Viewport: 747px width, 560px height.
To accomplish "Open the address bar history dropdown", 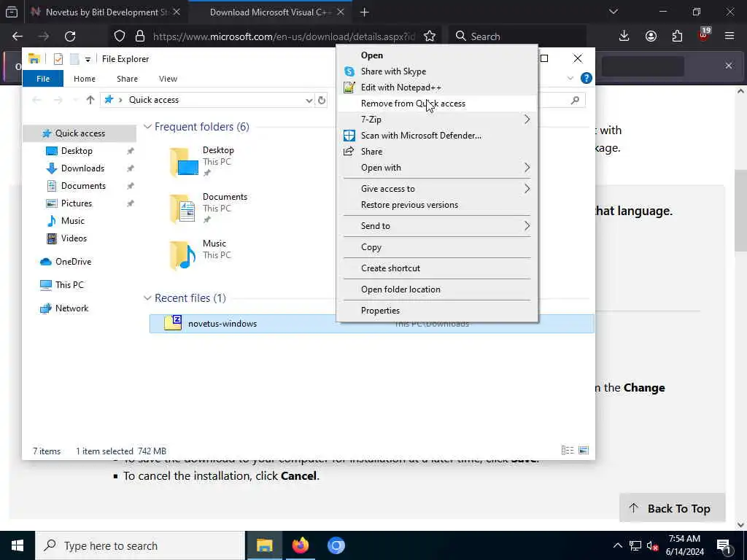I will 309,100.
